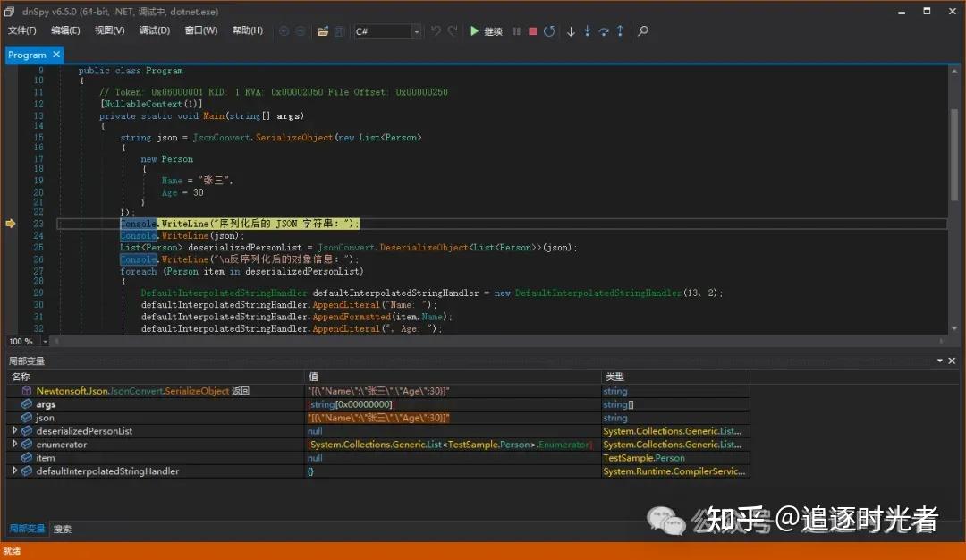Expand the defaultInterpolatedStringHandler variable
Screen dimensions: 966x560
[x=15, y=471]
